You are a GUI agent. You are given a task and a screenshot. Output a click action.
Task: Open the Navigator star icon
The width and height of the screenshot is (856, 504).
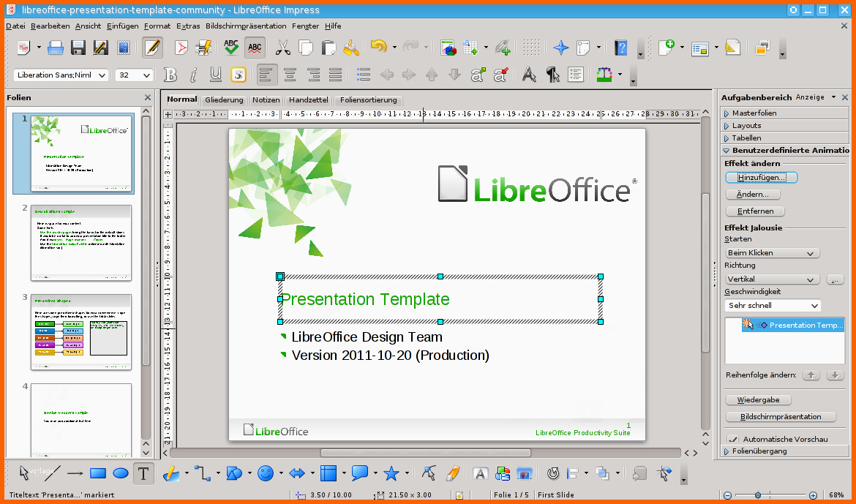[x=560, y=48]
